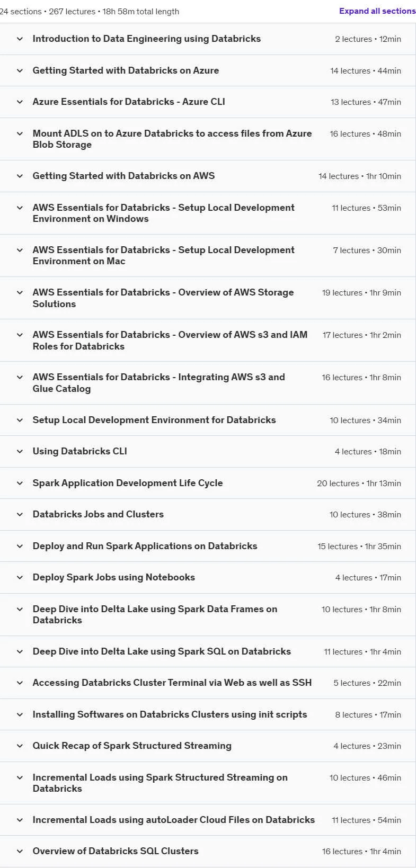416x868 pixels.
Task: Expand chevron for autoLoader Cloud Files section
Action: click(x=20, y=820)
